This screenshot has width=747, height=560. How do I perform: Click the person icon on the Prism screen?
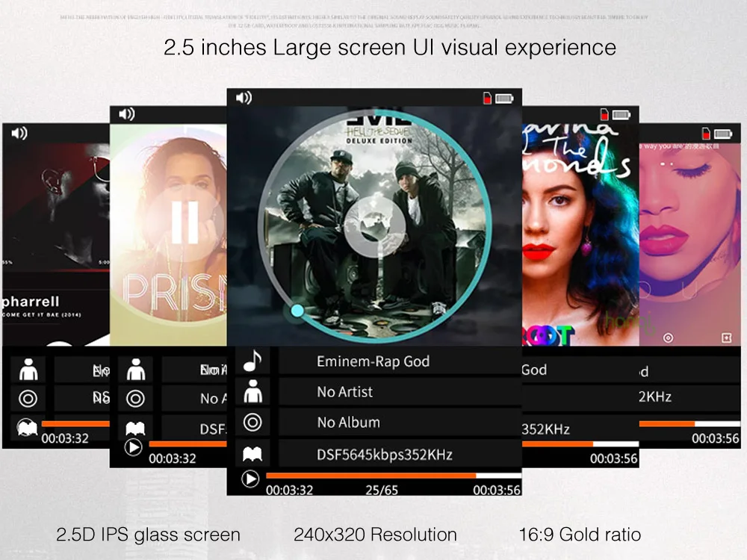(136, 370)
